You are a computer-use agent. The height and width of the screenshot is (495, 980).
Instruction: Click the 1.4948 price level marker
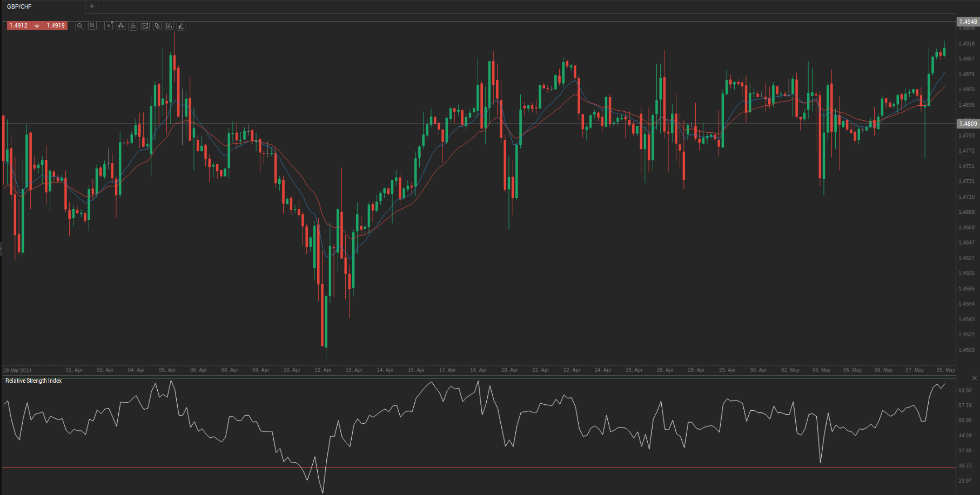pyautogui.click(x=968, y=22)
